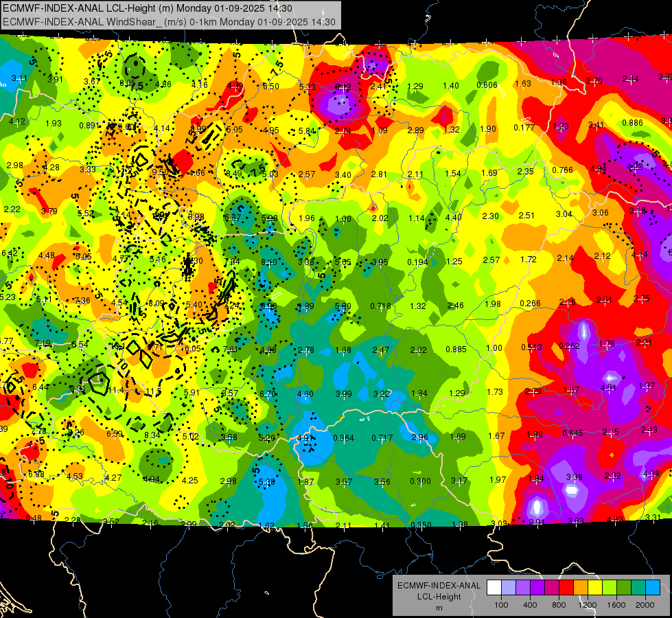This screenshot has height=618, width=672.
Task: Click the wind shear value 1.97
Action: [498, 479]
